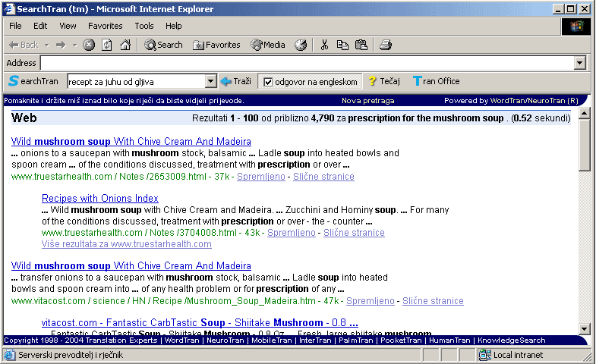The height and width of the screenshot is (364, 596).
Task: Open the Search pane toolbar button
Action: [163, 45]
